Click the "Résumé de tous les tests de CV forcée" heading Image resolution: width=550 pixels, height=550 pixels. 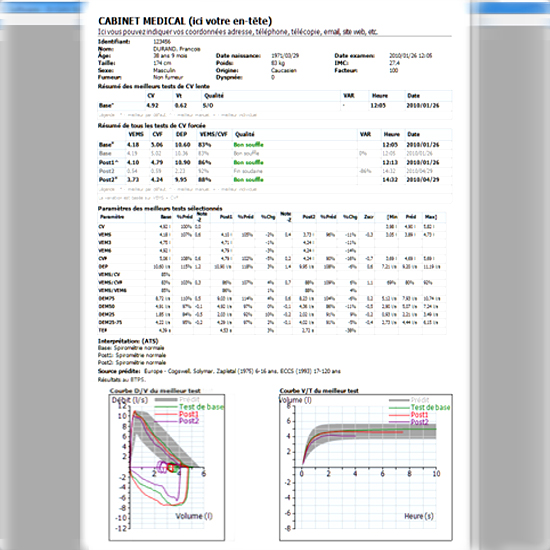152,126
